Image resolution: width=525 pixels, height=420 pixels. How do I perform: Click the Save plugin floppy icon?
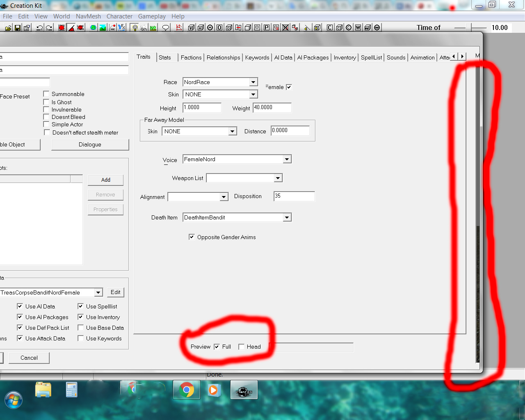point(18,27)
